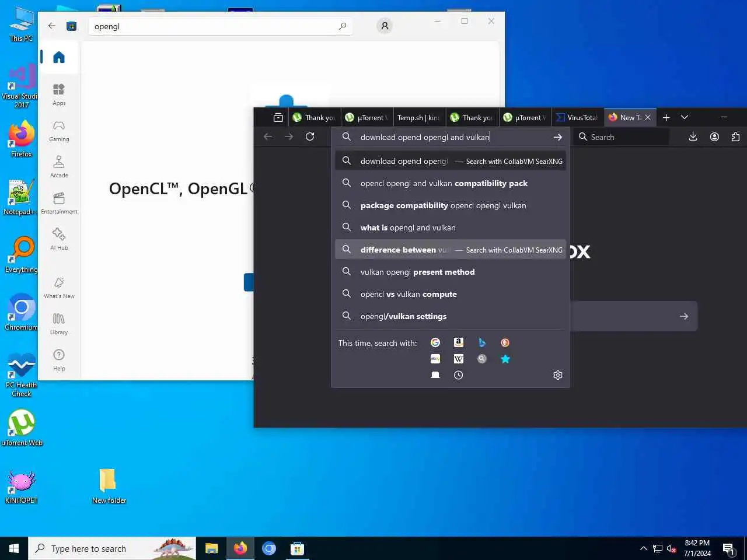
Task: Select suggestion 'compatibility pack'
Action: [451, 183]
